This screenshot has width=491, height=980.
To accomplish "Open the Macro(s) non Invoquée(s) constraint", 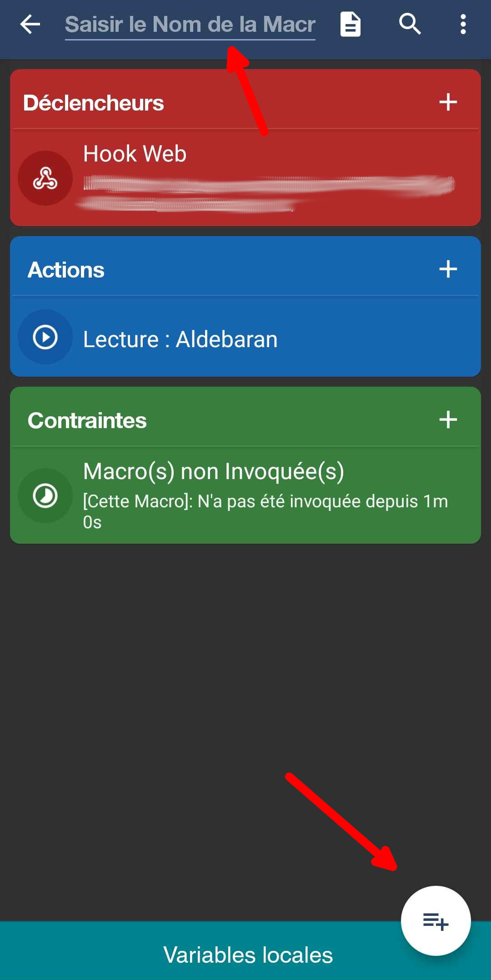I will pos(214,471).
